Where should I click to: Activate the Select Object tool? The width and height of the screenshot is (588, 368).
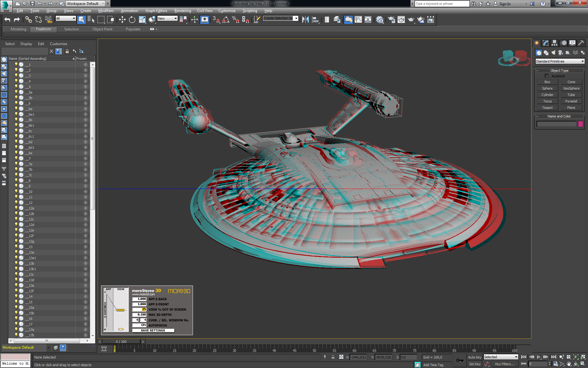pyautogui.click(x=81, y=20)
